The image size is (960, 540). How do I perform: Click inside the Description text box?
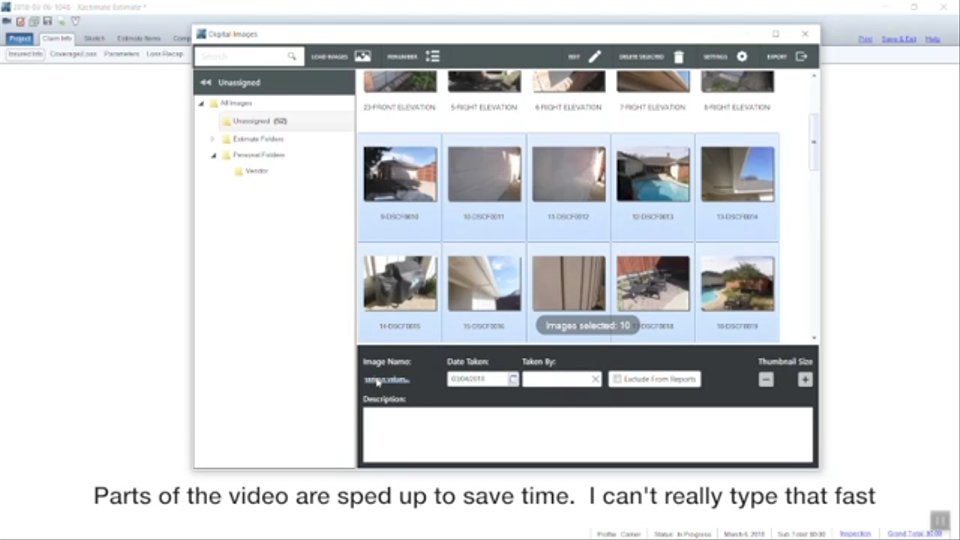[x=587, y=434]
